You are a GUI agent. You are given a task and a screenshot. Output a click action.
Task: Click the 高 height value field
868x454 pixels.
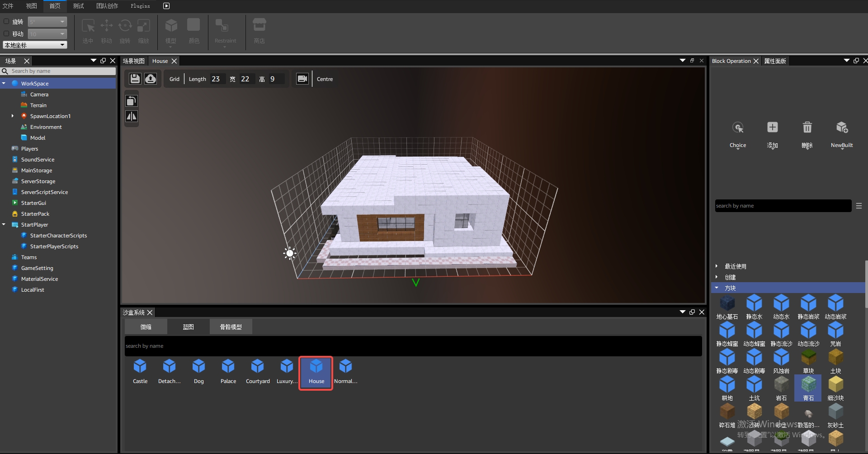point(276,79)
